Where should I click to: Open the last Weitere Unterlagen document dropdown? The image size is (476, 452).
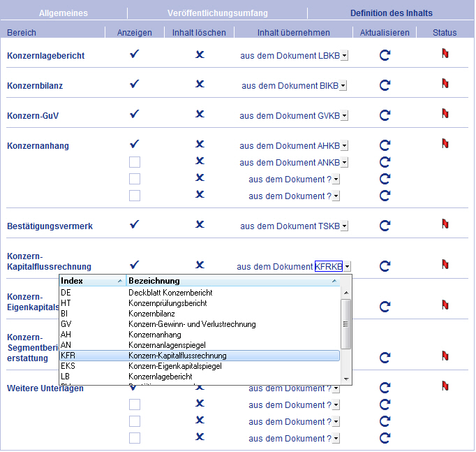[x=336, y=438]
